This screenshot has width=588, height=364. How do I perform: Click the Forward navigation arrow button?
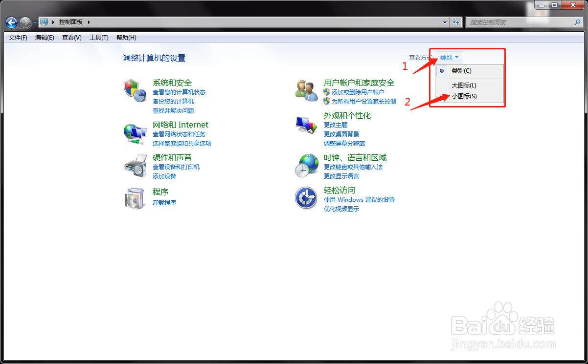click(x=25, y=22)
